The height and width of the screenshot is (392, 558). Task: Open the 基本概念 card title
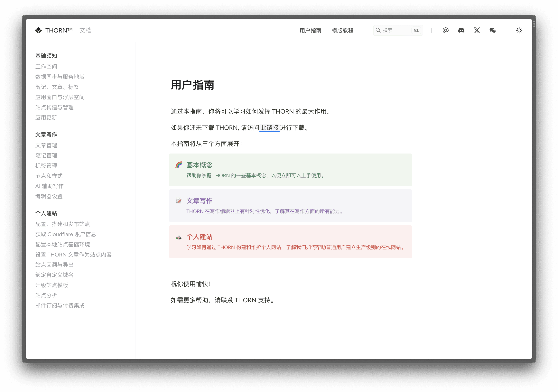tap(199, 165)
